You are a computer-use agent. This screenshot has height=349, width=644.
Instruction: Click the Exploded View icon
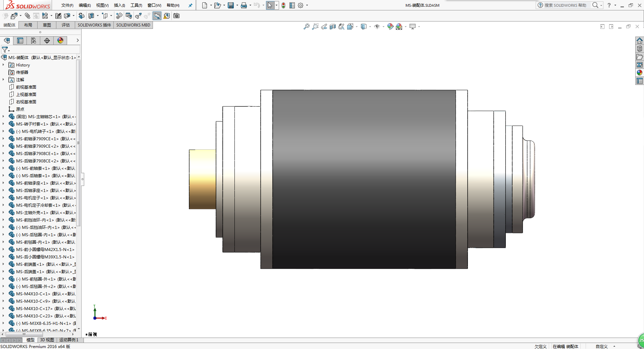(x=138, y=16)
